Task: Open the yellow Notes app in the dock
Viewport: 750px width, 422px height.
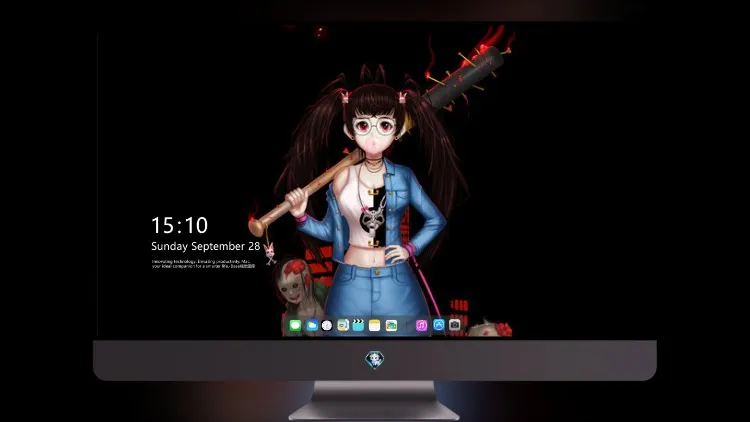Action: point(375,325)
